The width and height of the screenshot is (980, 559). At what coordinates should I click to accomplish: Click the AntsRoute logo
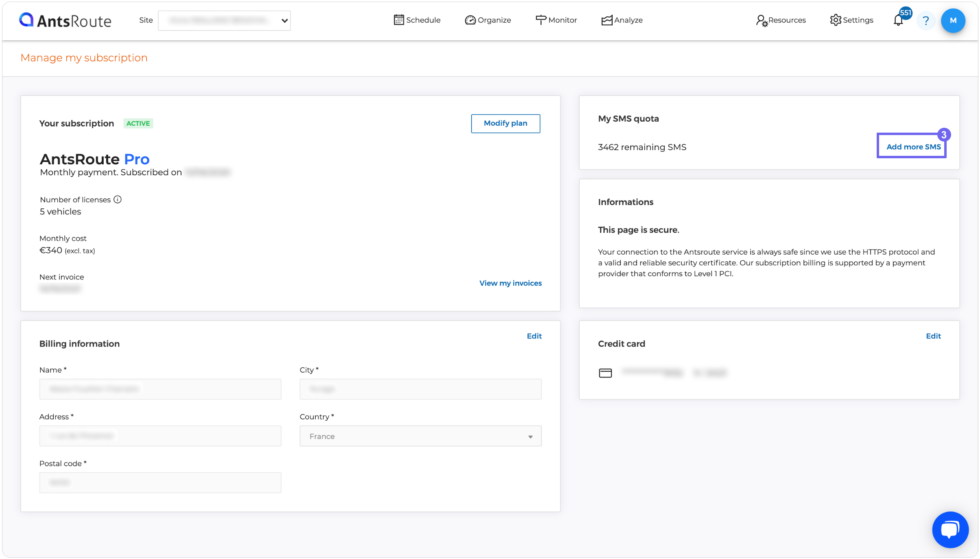(x=65, y=20)
